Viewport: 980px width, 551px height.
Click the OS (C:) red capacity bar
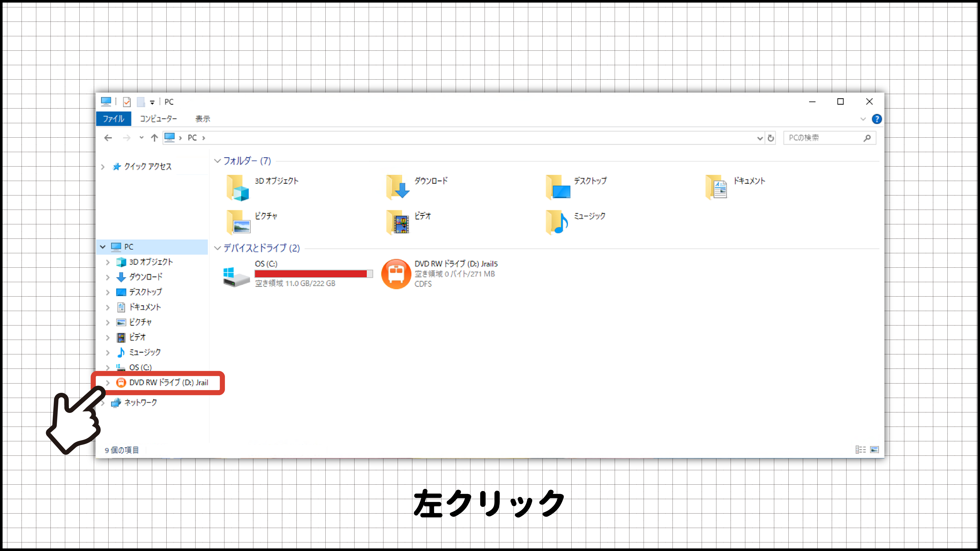tap(314, 274)
